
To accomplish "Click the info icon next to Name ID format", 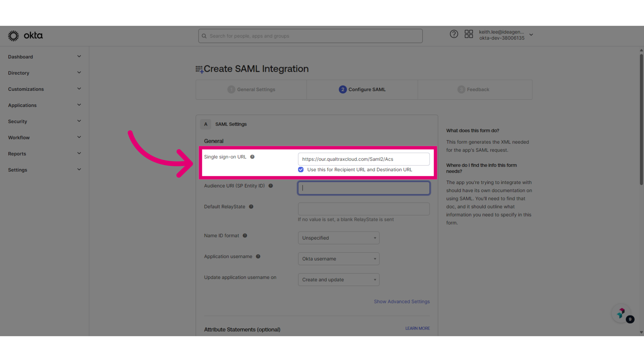I will [245, 236].
